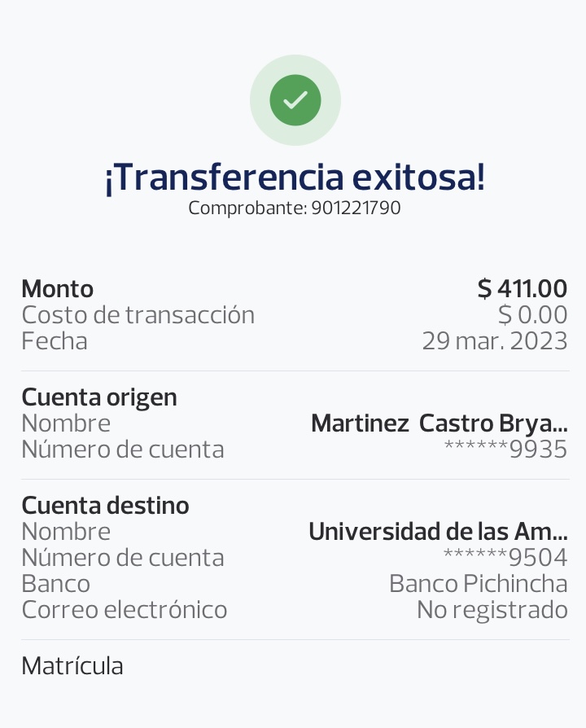This screenshot has height=728, width=586.
Task: Tap the Cuenta destino section header
Action: click(x=105, y=506)
